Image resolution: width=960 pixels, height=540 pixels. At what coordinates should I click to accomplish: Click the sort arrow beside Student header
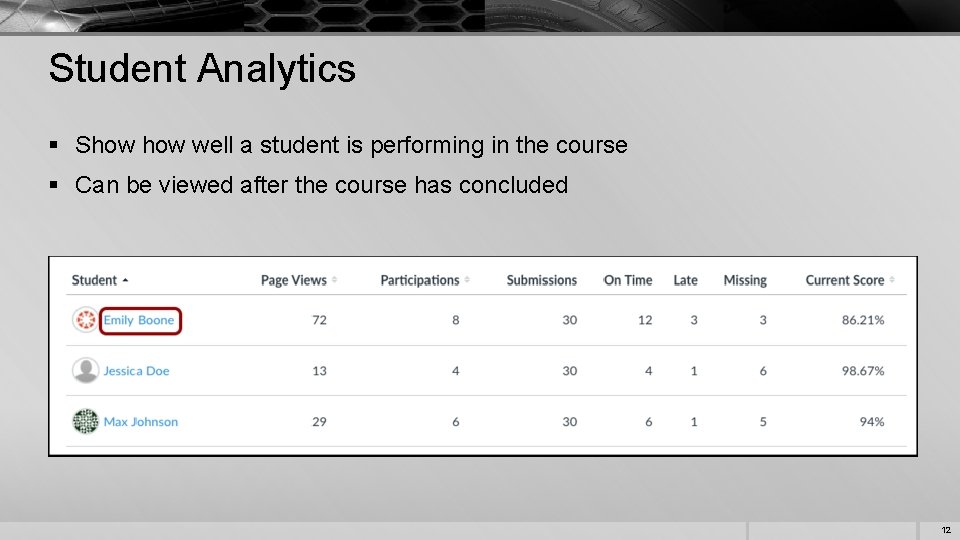tap(125, 281)
